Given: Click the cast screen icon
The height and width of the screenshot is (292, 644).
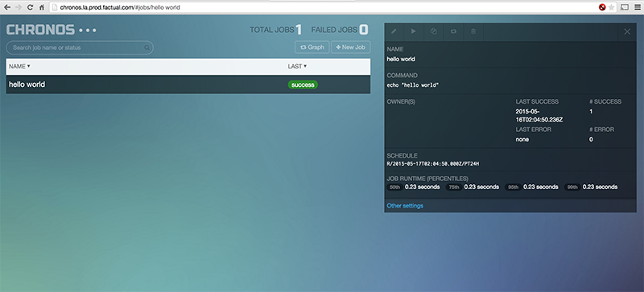Looking at the screenshot, I should click(x=625, y=7).
